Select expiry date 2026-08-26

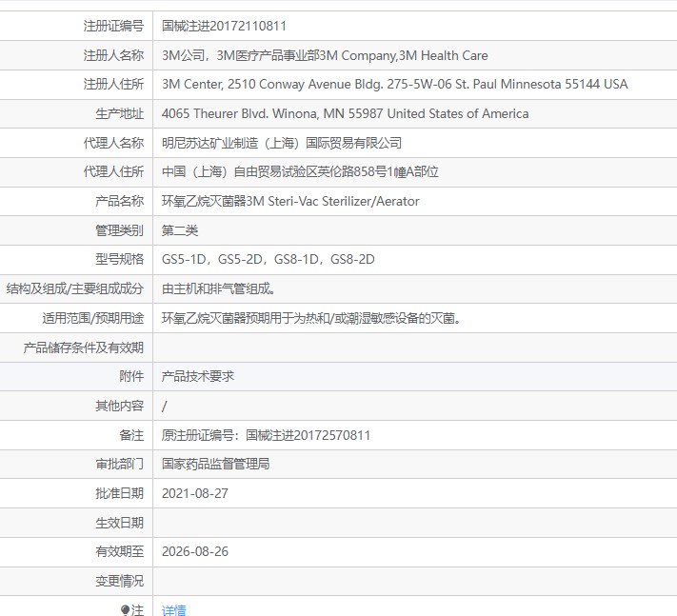point(195,551)
